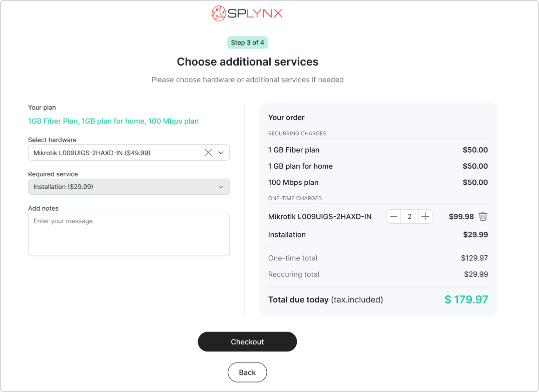This screenshot has height=392, width=539.
Task: Delete Mikrotik item with trash icon
Action: [x=483, y=217]
